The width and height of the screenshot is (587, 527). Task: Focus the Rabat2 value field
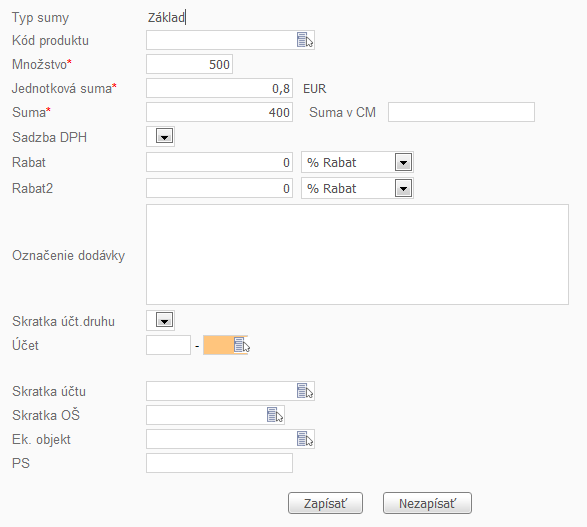219,188
